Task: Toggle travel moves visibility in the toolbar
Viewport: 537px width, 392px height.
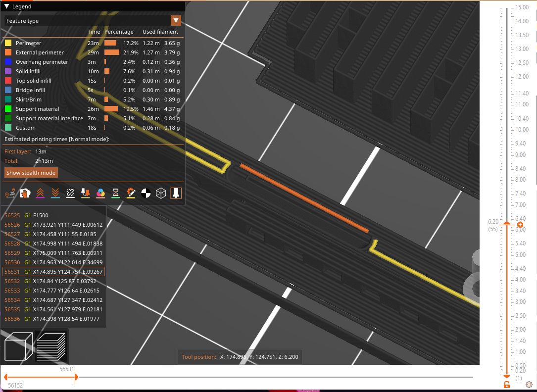Action: tap(10, 193)
